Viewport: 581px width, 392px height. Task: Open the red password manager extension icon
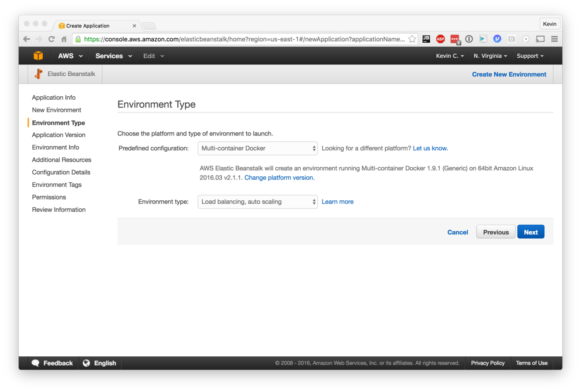[455, 39]
